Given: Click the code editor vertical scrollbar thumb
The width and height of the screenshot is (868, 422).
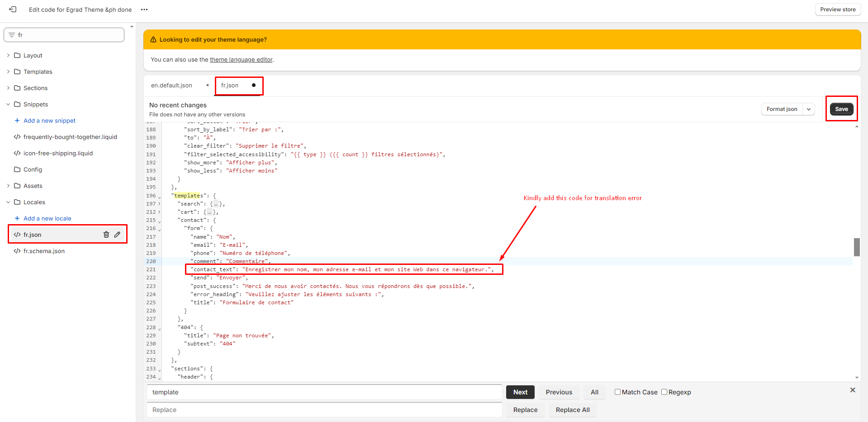Looking at the screenshot, I should pos(857,247).
